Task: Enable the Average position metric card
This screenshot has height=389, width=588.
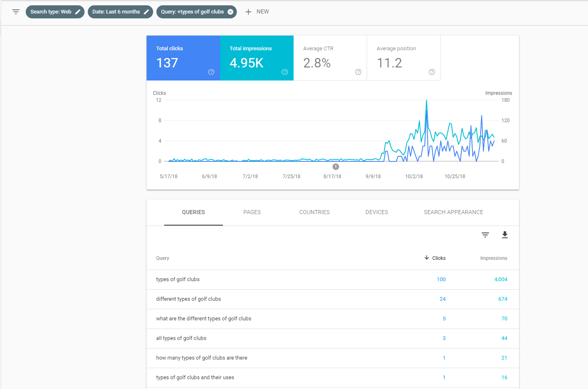Action: coord(403,58)
